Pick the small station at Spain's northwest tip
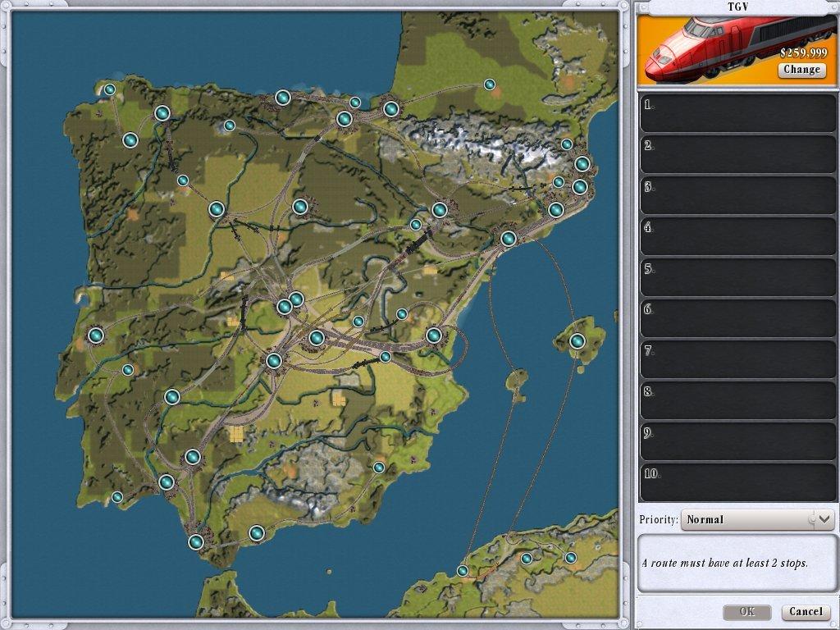Viewport: 840px width, 630px height. (109, 89)
